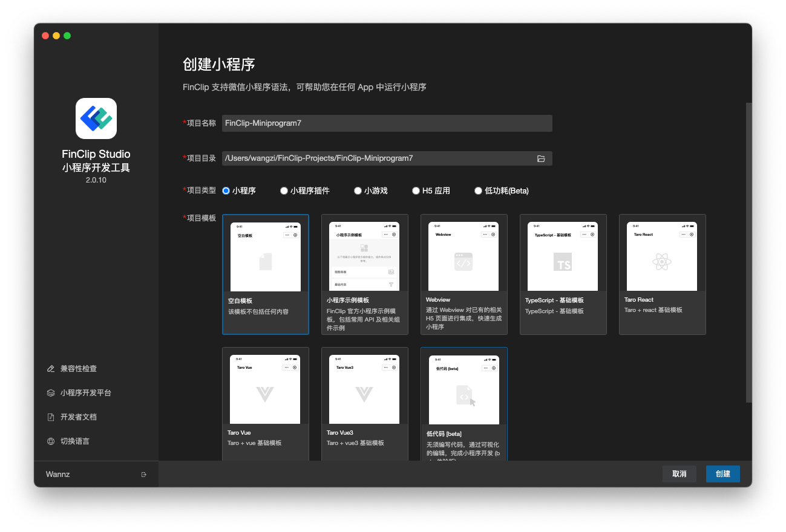
Task: Click the 取消 cancel button
Action: 679,474
